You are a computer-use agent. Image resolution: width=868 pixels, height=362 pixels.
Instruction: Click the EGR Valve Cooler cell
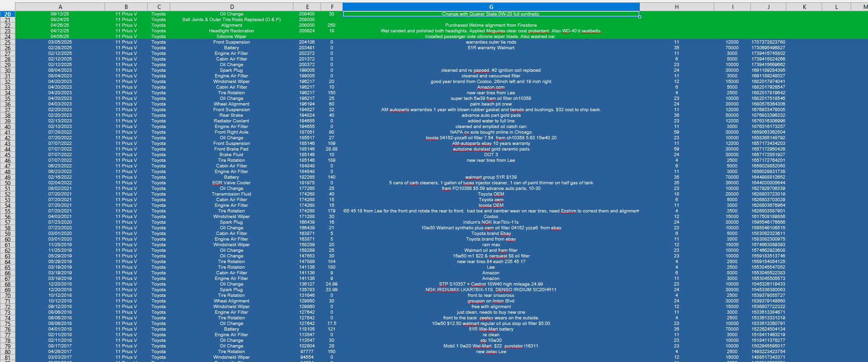click(232, 183)
